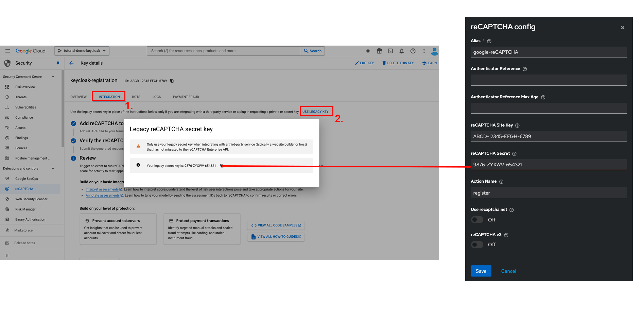Click the Findings icon in sidebar
Screen dimensions: 644x315
point(7,138)
